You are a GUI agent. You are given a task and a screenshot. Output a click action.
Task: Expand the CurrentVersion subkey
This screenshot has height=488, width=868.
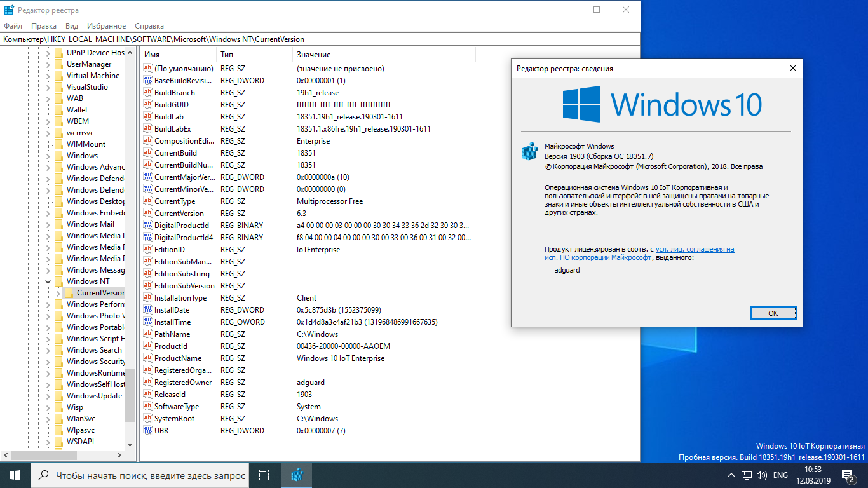click(58, 293)
